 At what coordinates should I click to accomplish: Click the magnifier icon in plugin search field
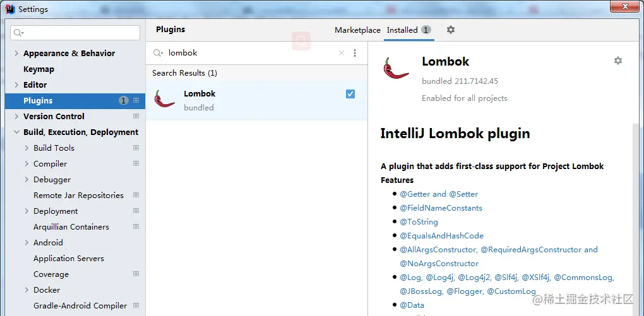pyautogui.click(x=158, y=53)
